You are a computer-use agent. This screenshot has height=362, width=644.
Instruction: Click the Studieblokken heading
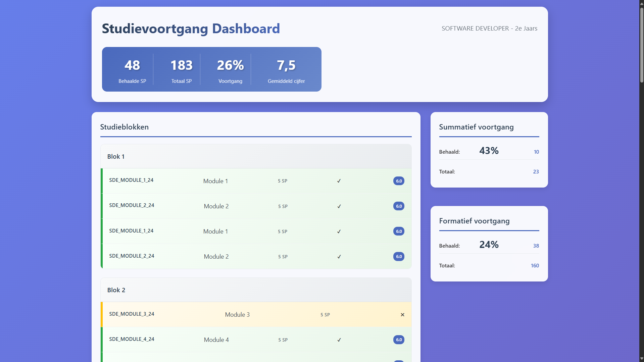[125, 127]
